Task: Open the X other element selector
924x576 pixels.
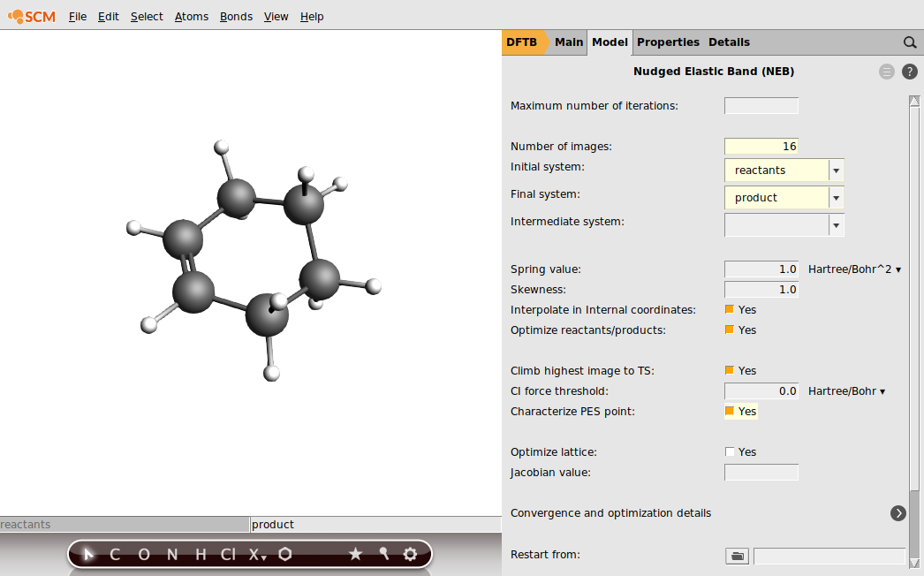Action: (257, 554)
